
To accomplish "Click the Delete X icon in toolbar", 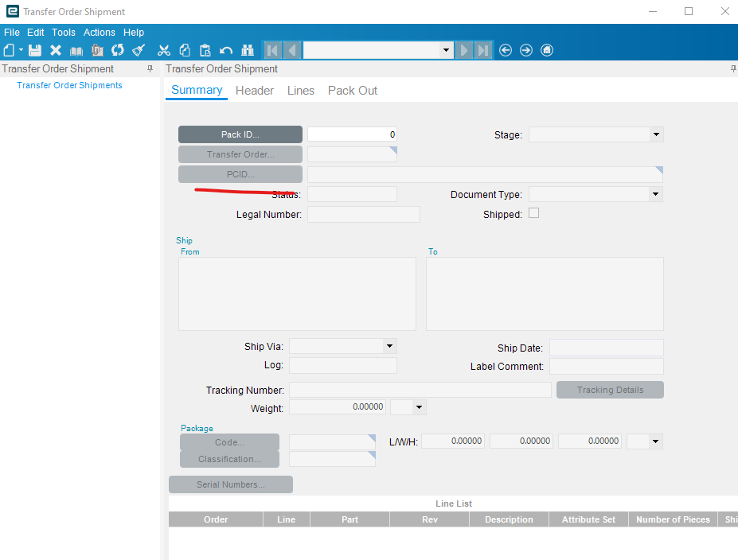I will click(x=56, y=50).
